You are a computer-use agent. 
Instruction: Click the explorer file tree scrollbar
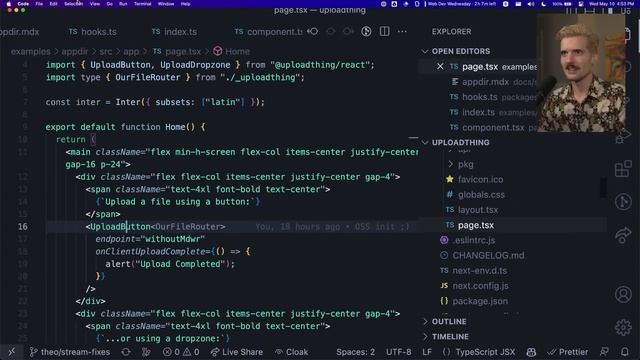[x=603, y=187]
